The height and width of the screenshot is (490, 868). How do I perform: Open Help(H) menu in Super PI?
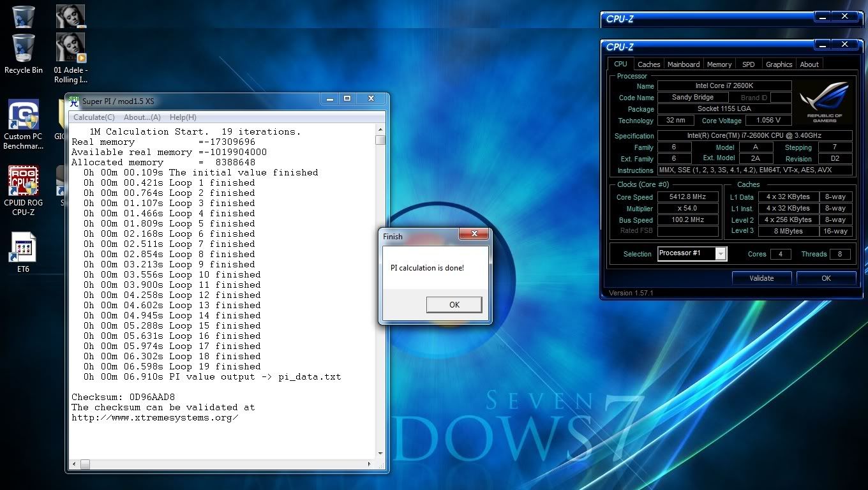(x=183, y=117)
